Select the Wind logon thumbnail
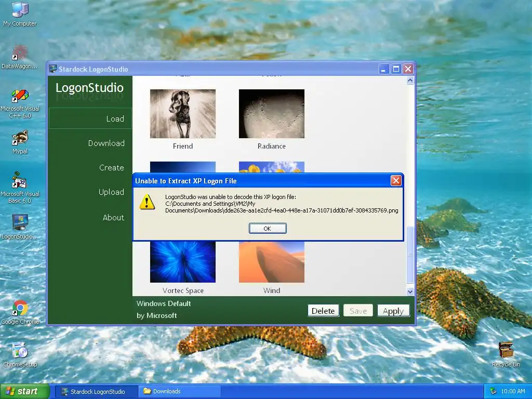The height and width of the screenshot is (399, 532). coord(271,262)
